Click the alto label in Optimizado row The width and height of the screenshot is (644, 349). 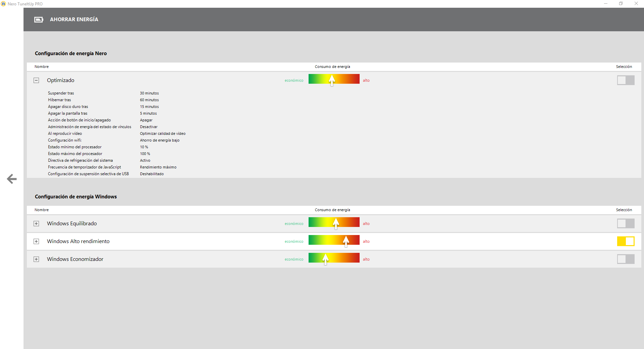tap(366, 80)
